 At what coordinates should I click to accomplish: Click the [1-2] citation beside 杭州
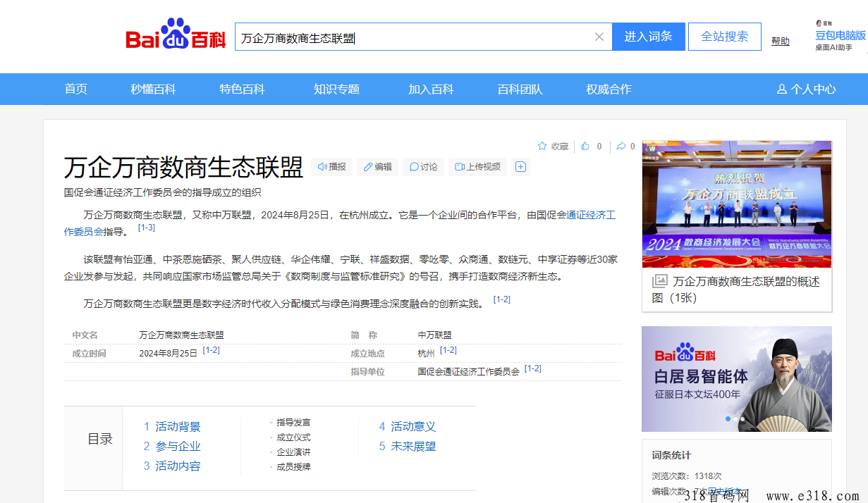click(448, 350)
